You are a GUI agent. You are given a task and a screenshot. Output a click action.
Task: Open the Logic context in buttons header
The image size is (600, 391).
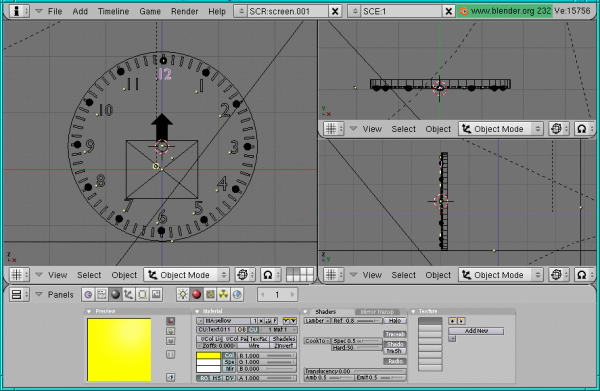88,295
